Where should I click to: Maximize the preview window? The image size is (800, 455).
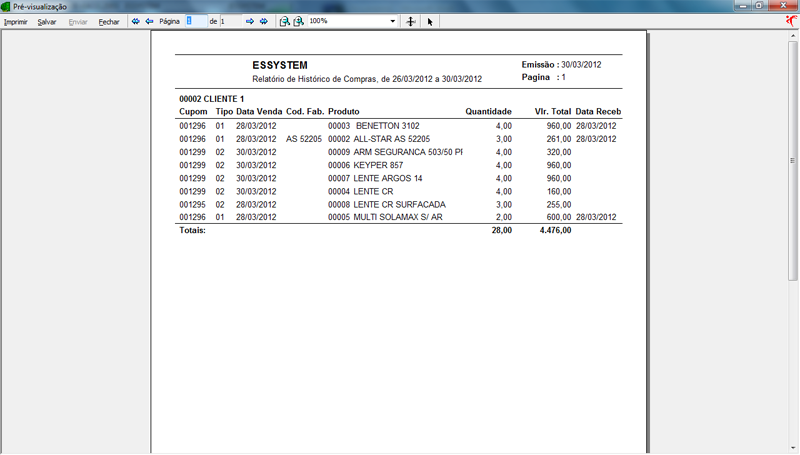[x=762, y=6]
